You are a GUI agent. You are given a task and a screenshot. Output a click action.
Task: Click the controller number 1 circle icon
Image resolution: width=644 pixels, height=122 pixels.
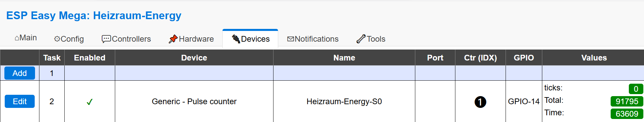pyautogui.click(x=480, y=102)
